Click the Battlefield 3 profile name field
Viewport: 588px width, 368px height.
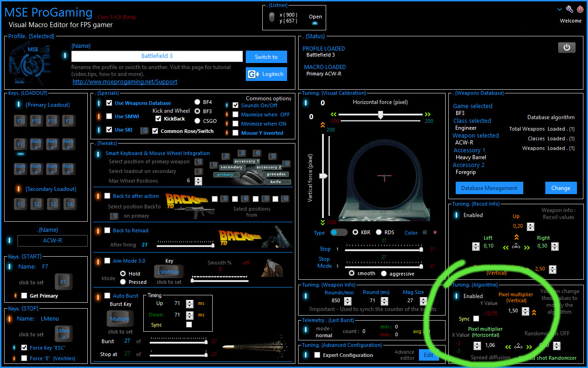(157, 56)
